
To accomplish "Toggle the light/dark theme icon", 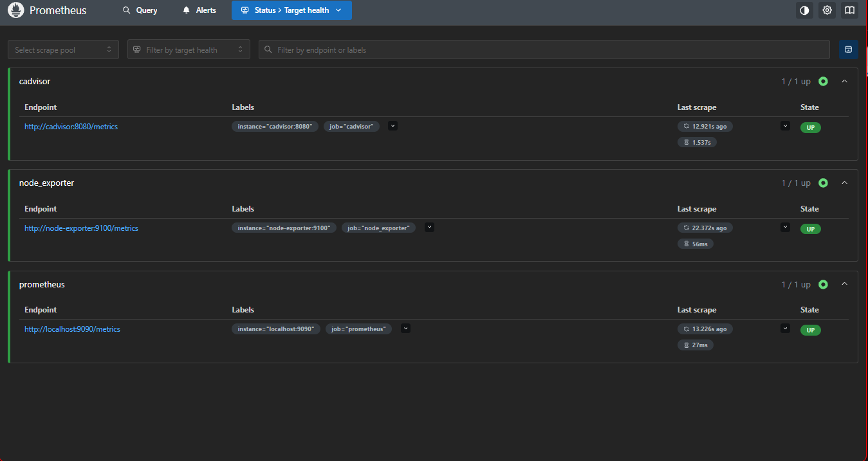I will (x=804, y=10).
